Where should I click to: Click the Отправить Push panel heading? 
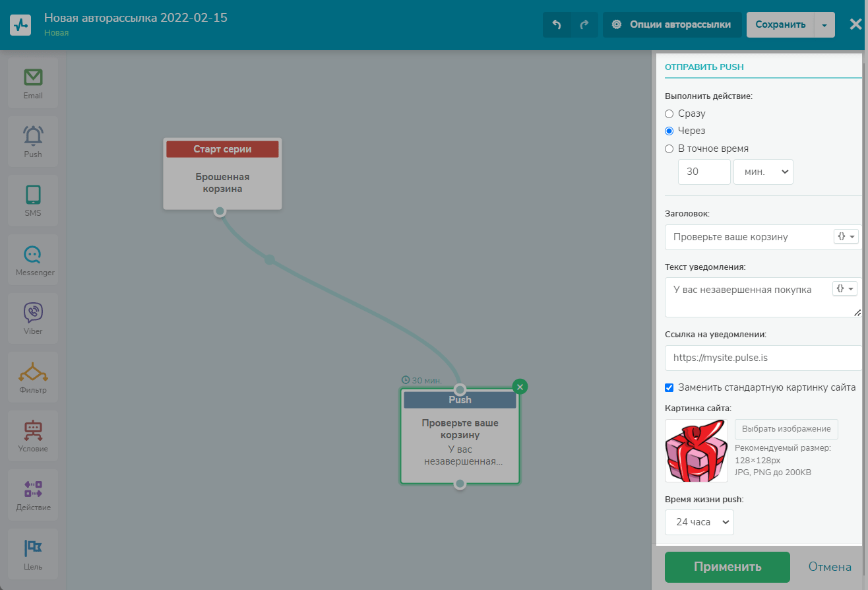coord(704,67)
